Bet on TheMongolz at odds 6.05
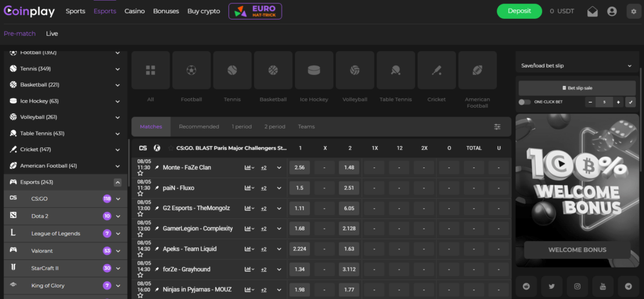 pos(349,208)
